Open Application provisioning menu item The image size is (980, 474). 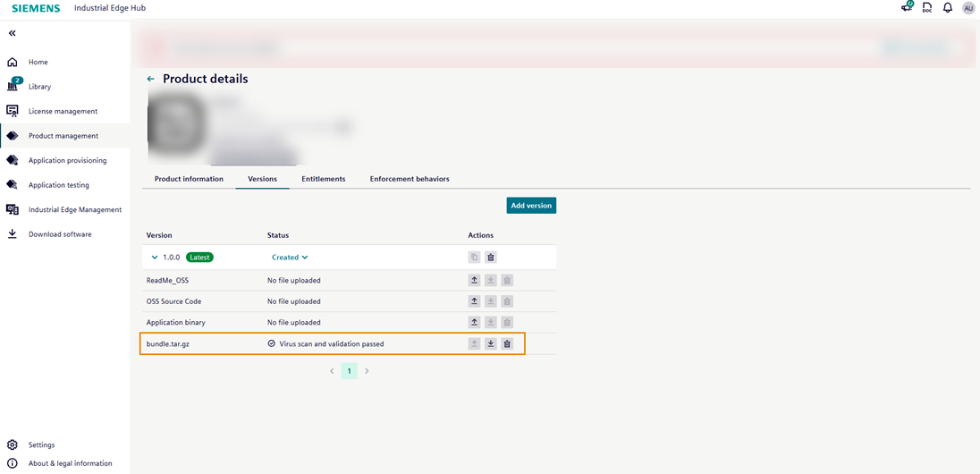tap(67, 161)
